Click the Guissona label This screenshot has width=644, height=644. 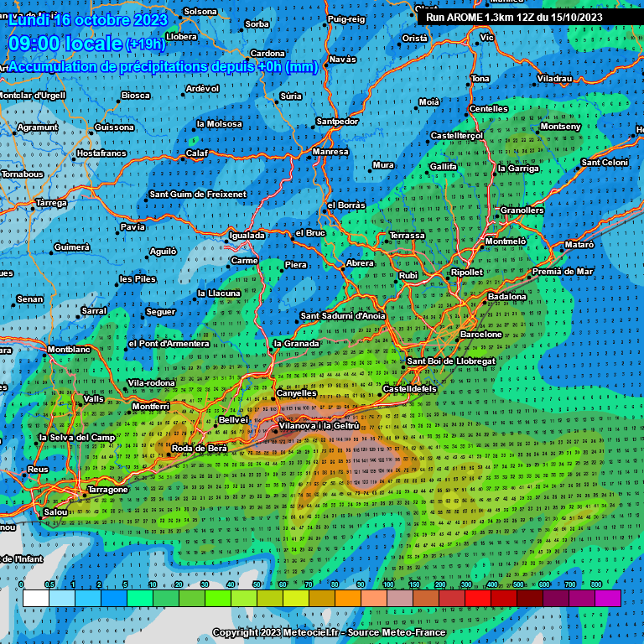[x=114, y=127]
